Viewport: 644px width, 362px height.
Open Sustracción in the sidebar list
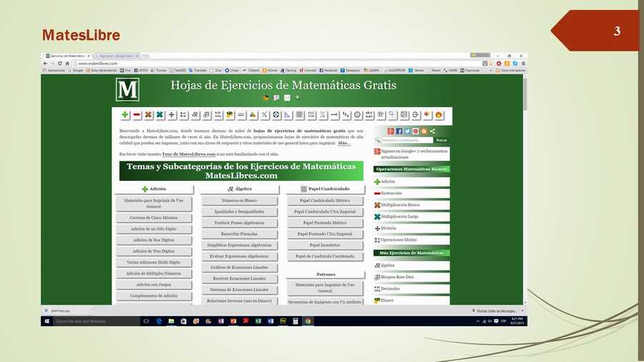(411, 193)
